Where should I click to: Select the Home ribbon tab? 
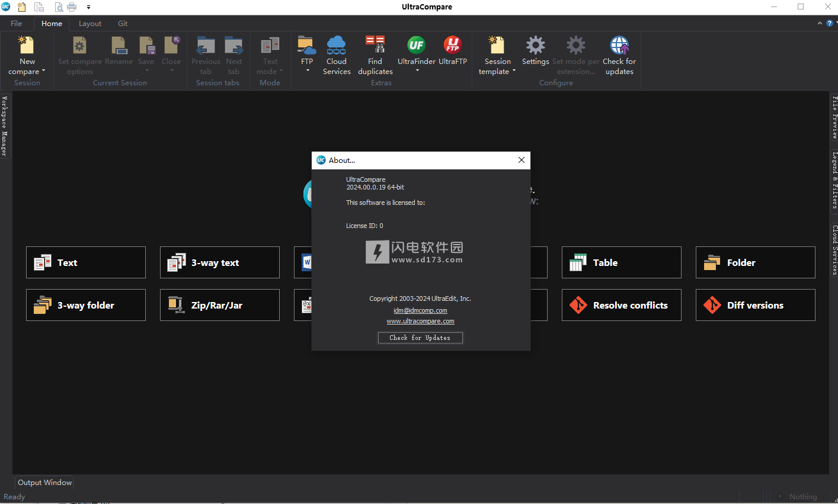tap(52, 24)
